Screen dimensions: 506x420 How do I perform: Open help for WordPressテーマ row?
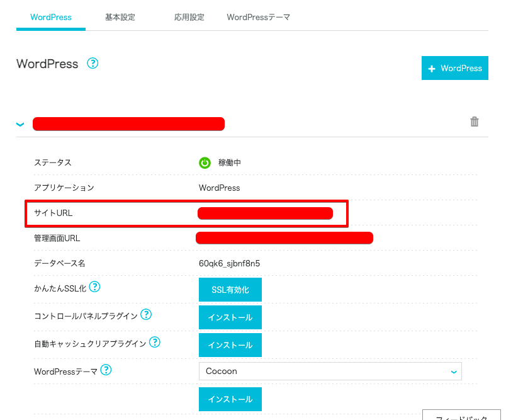tap(106, 370)
